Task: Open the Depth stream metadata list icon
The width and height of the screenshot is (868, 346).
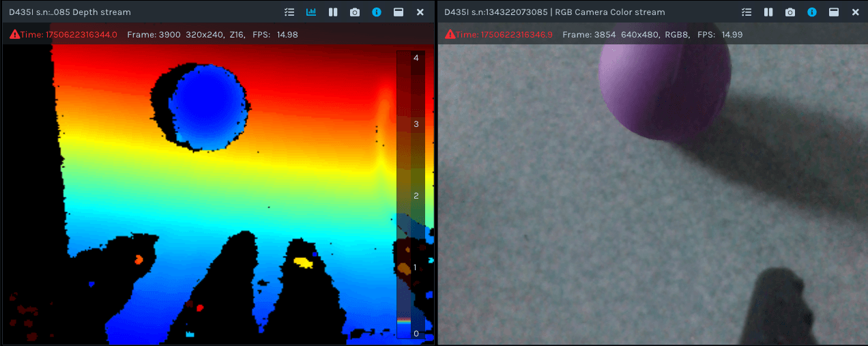Action: tap(290, 12)
